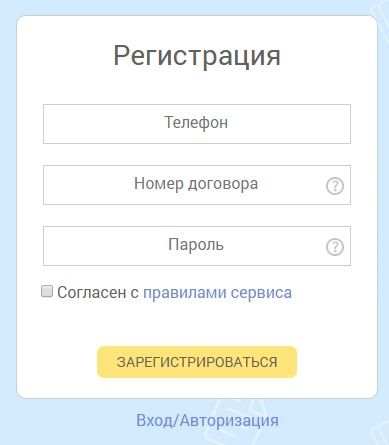Open the password requirements hint icon
The width and height of the screenshot is (389, 445).
[x=335, y=247]
